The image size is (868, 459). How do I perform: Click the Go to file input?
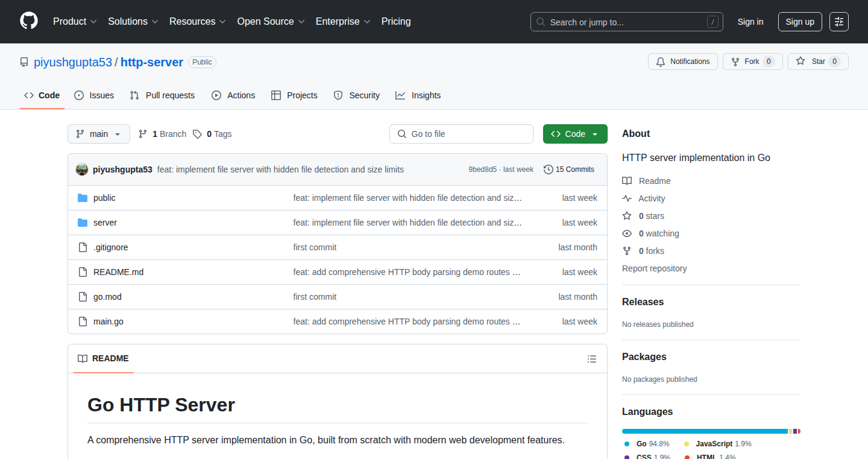coord(461,134)
